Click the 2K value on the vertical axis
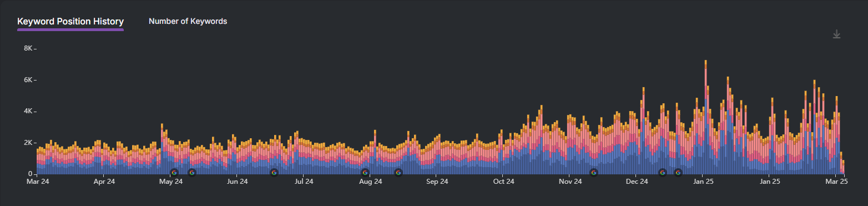This screenshot has width=868, height=206. coord(28,143)
